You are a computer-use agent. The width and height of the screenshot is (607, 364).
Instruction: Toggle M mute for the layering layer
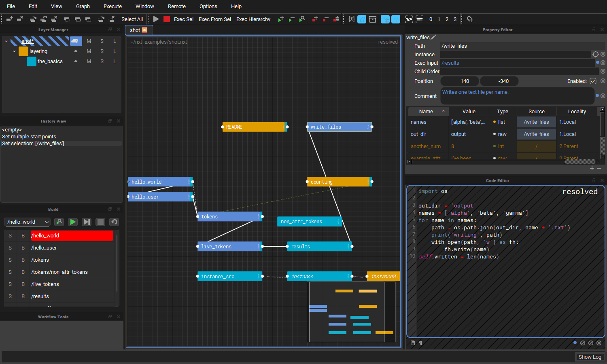click(x=89, y=51)
